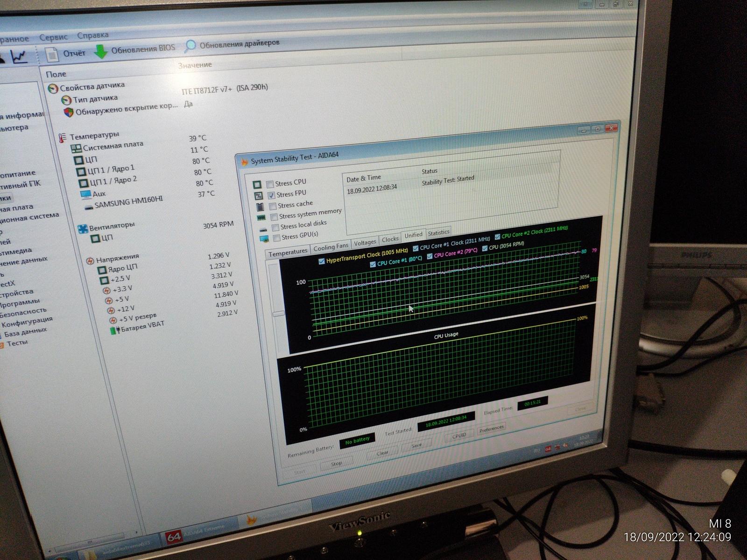
Task: Click the lightning icon beside +12 V
Action: click(111, 310)
